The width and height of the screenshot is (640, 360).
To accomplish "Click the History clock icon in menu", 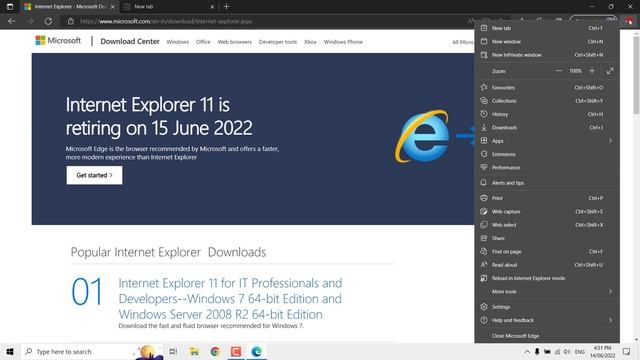I will [484, 114].
